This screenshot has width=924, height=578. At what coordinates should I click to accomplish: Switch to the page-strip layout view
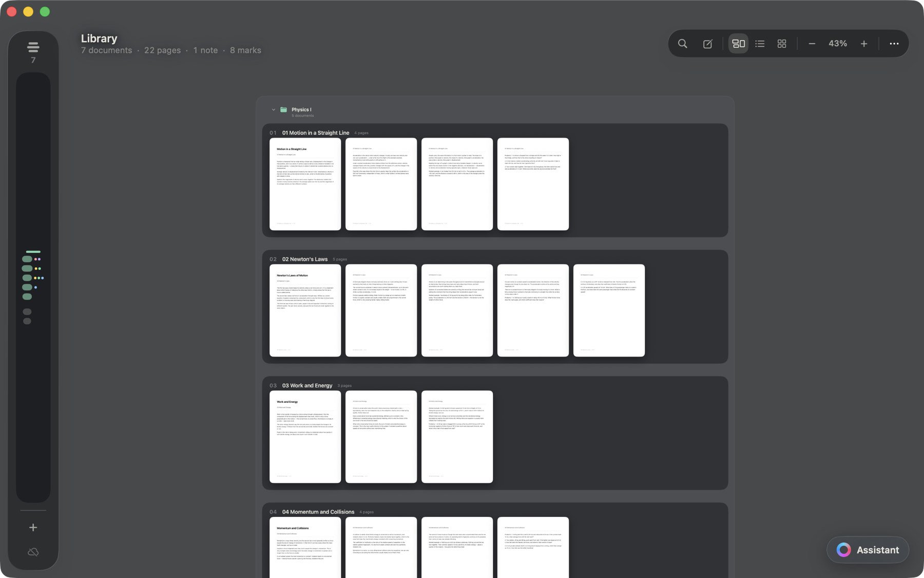(738, 44)
